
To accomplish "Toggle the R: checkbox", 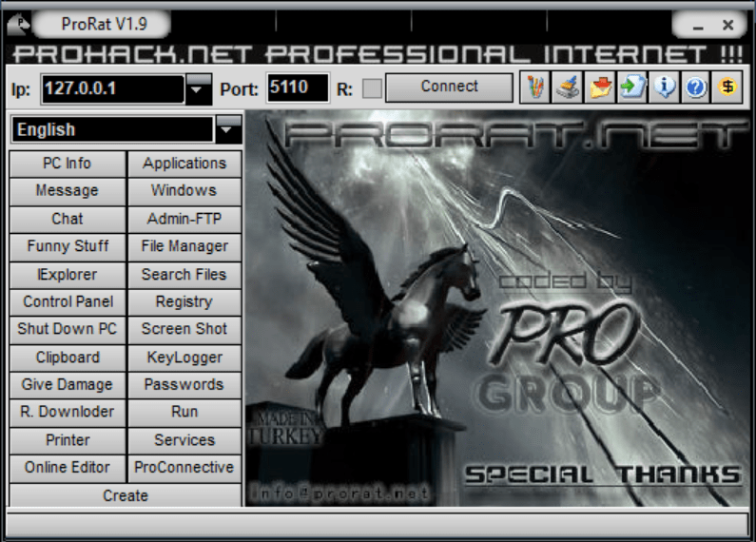I will pyautogui.click(x=372, y=88).
